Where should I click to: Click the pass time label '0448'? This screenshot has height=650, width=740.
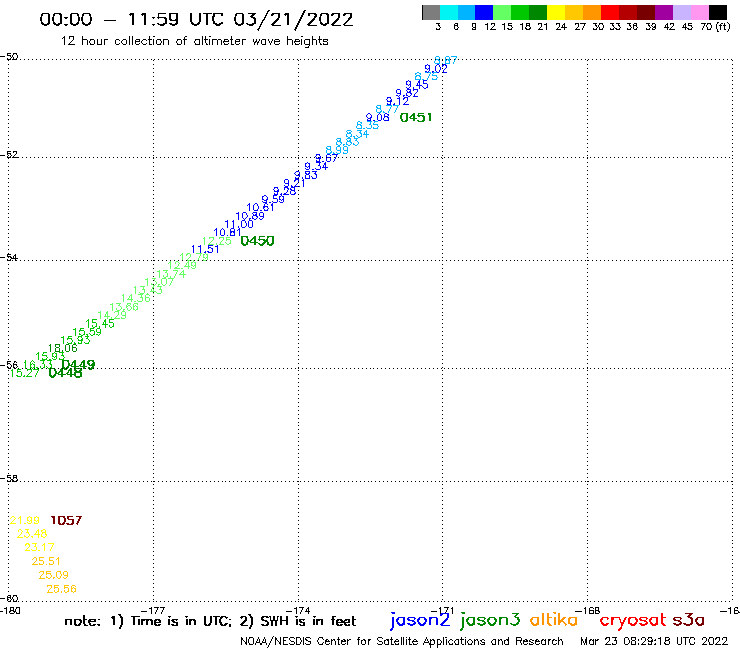(65, 373)
